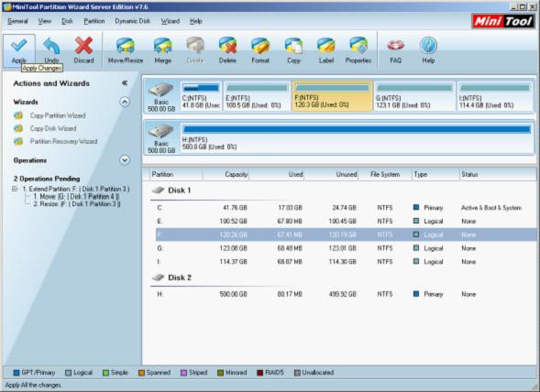Launch Copy Partition Wizard link
This screenshot has height=392, width=540.
pyautogui.click(x=58, y=115)
